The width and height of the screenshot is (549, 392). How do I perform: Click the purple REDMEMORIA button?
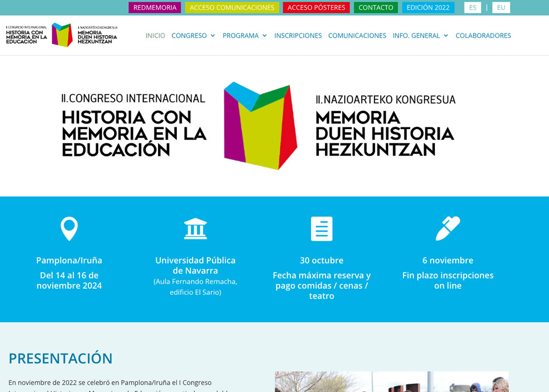pos(155,8)
